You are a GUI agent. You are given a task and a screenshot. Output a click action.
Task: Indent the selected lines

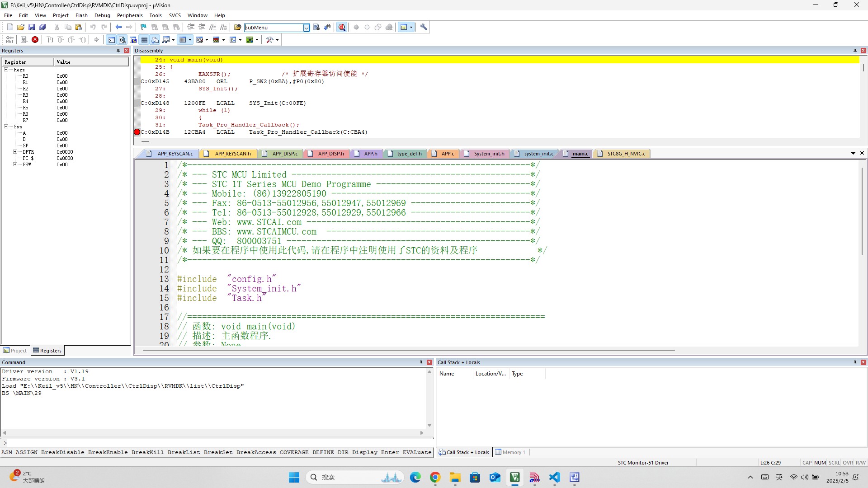191,28
